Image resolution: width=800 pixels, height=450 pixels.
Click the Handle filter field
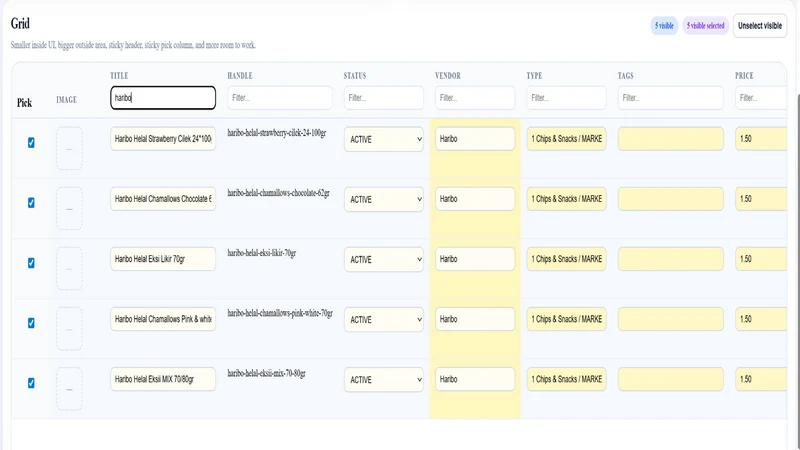click(280, 97)
